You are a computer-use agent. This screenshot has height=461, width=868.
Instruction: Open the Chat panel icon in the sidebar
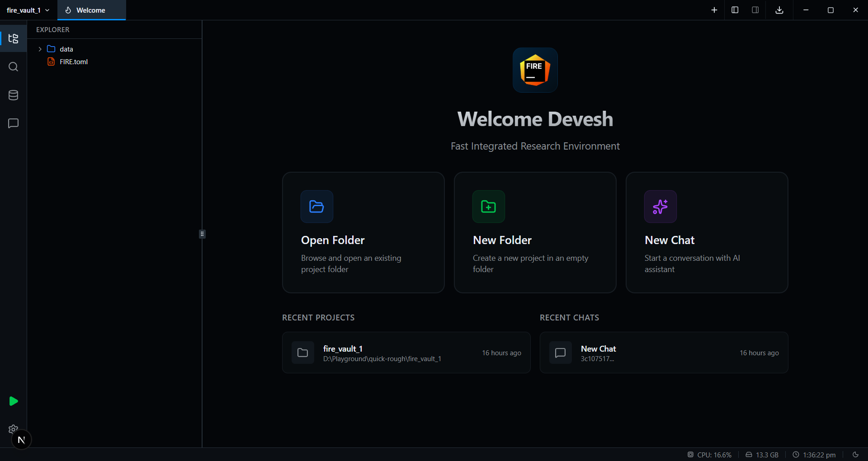13,123
